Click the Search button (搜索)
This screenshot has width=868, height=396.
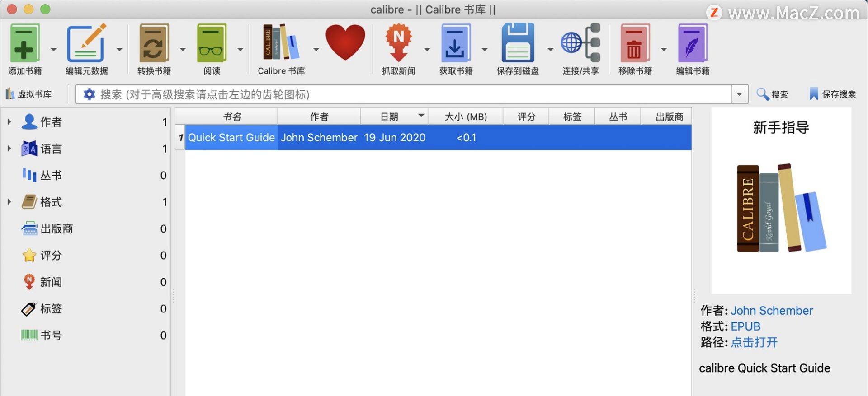(772, 94)
